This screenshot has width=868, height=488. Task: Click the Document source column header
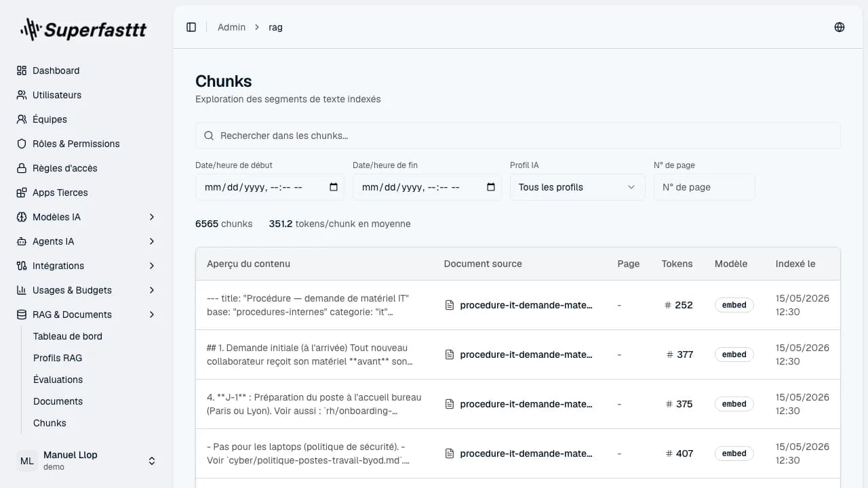point(483,264)
